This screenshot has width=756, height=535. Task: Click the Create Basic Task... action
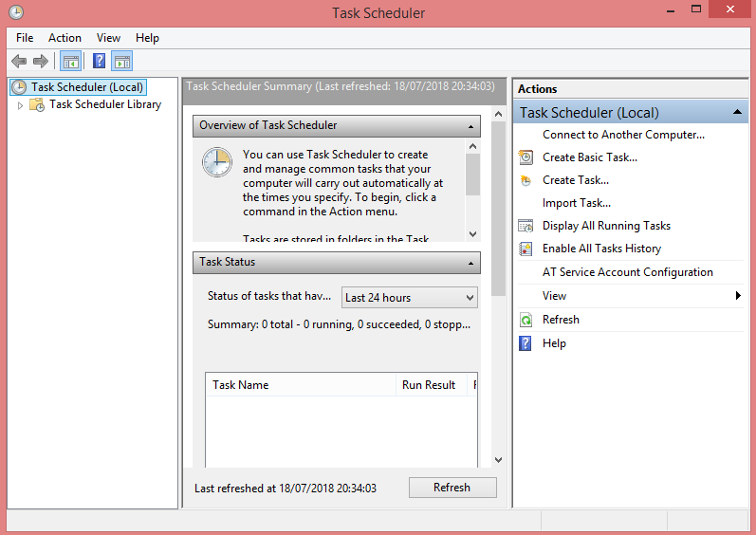[590, 157]
